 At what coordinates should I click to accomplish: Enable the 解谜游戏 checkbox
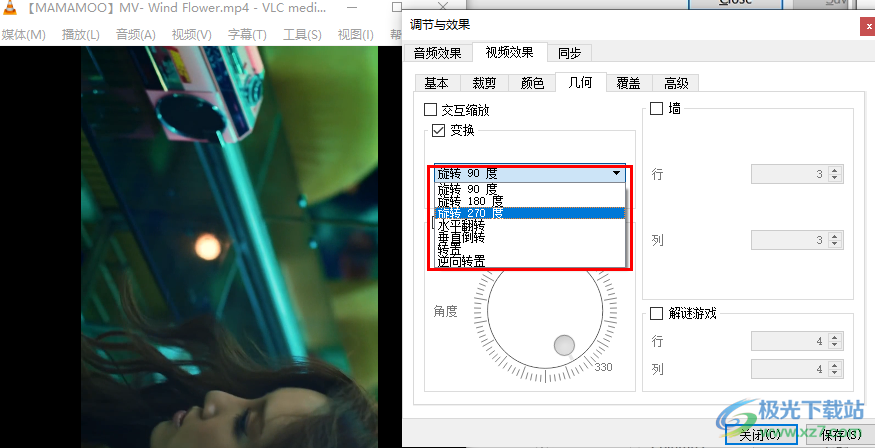click(656, 313)
